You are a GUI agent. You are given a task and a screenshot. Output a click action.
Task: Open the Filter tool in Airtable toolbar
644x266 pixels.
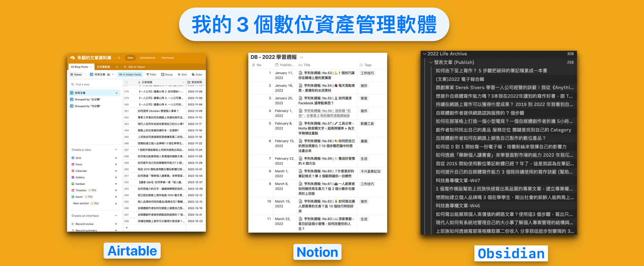tap(151, 74)
